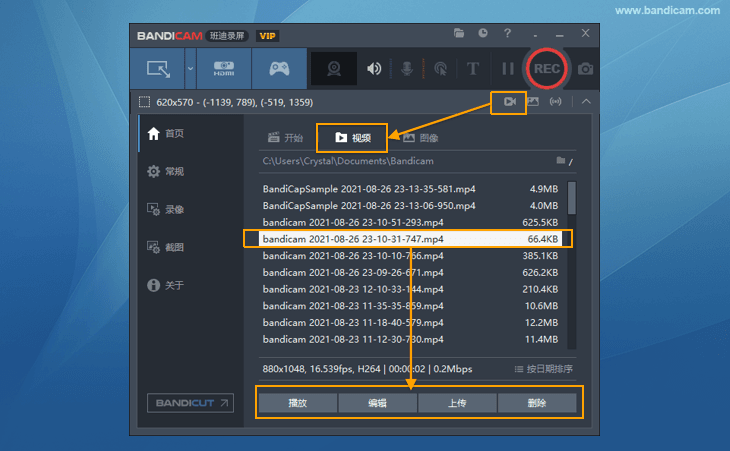Toggle the webcam overlay
Image resolution: width=730 pixels, height=451 pixels.
337,69
